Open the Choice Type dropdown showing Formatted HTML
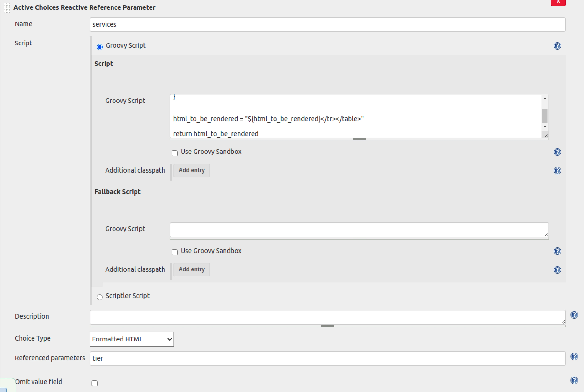 tap(132, 339)
